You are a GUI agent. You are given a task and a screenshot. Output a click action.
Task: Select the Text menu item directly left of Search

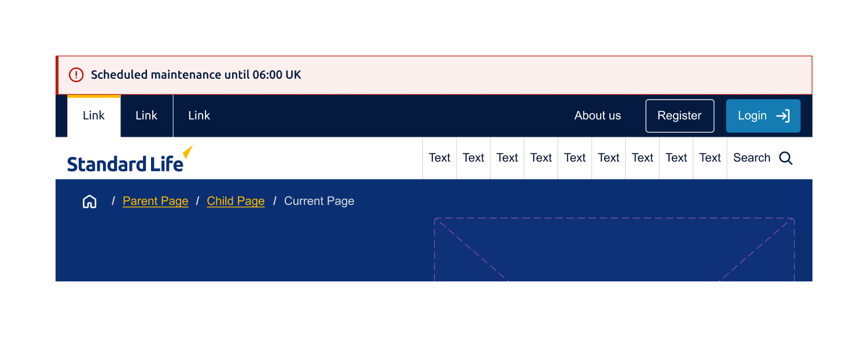[710, 158]
